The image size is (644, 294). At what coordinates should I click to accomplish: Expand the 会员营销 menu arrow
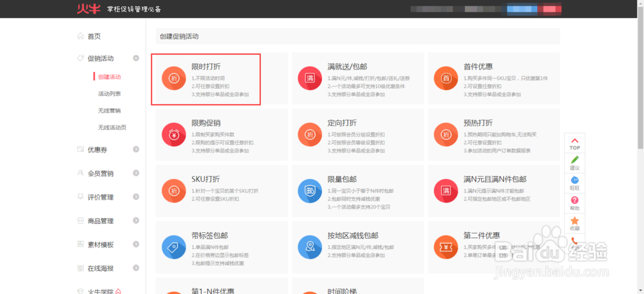tap(136, 174)
